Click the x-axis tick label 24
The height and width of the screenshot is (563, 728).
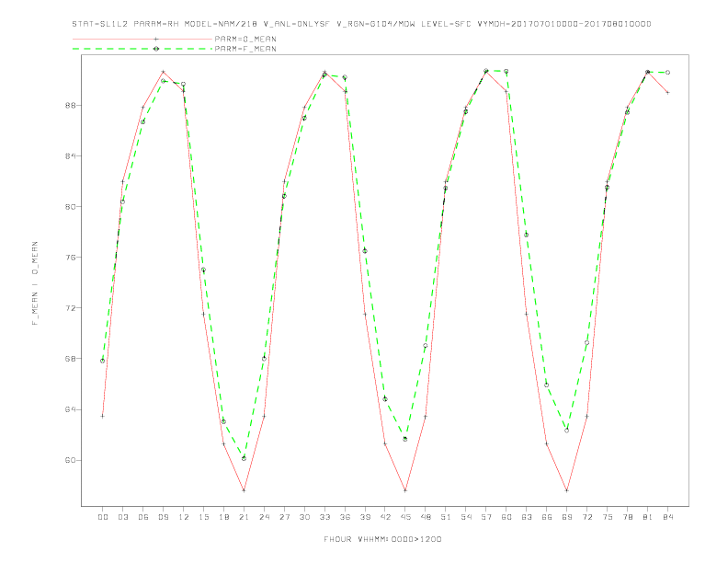[264, 517]
